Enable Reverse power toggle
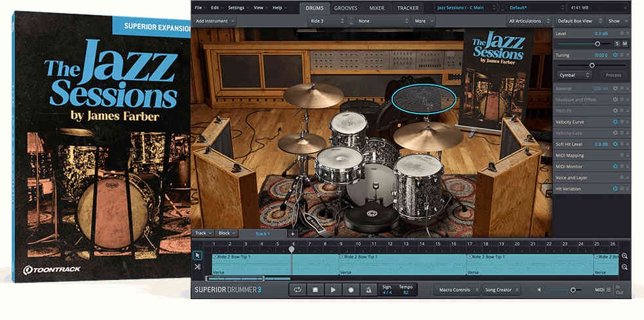The height and width of the screenshot is (320, 644). point(615,89)
